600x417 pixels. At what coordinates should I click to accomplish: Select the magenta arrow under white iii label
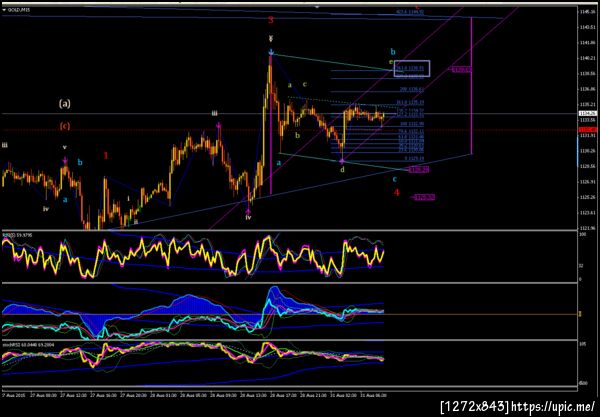click(x=218, y=125)
